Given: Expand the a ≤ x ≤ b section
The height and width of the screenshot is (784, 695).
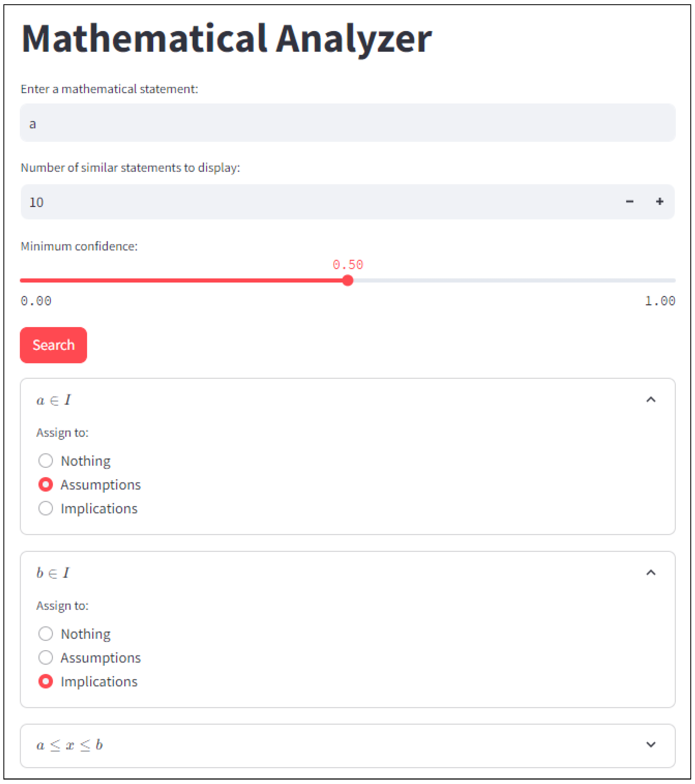Looking at the screenshot, I should pos(651,745).
